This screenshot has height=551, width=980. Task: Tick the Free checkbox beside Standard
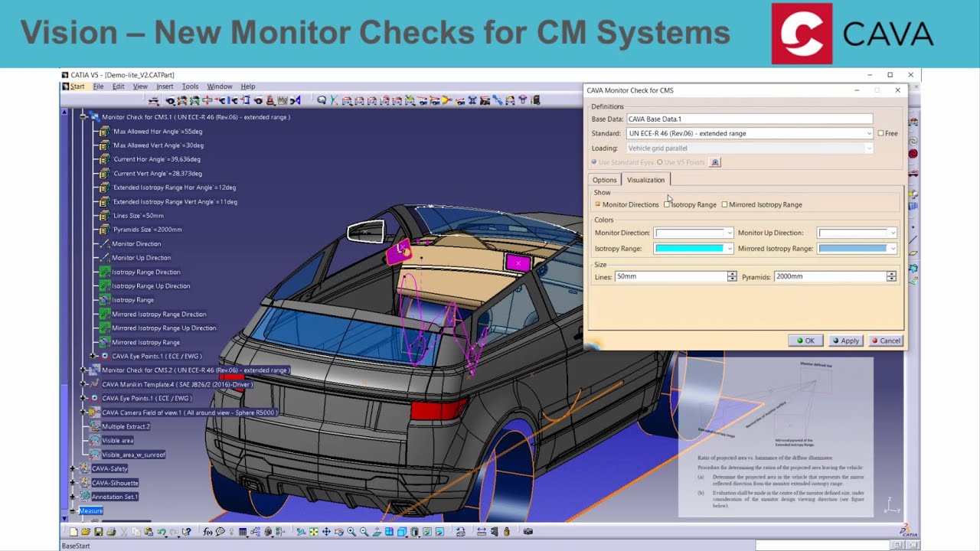click(x=880, y=133)
